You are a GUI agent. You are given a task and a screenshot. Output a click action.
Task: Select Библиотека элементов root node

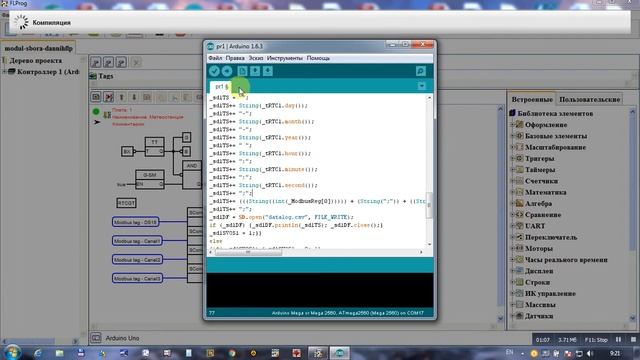pos(555,113)
